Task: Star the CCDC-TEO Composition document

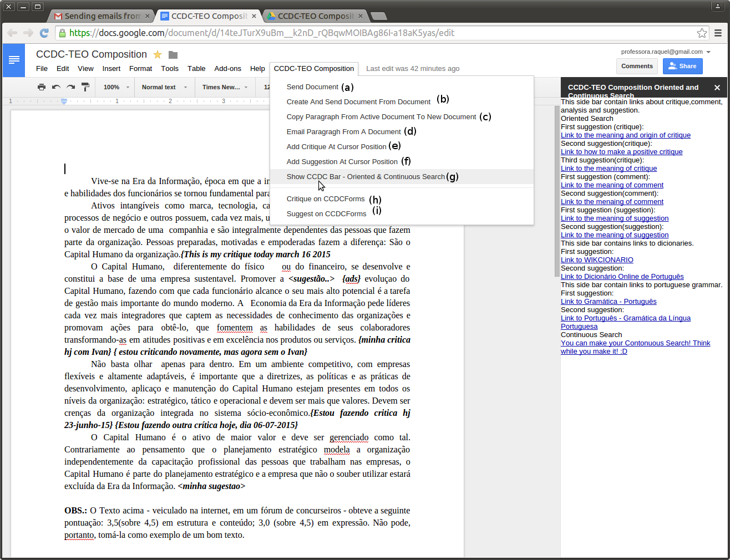Action: click(x=157, y=54)
